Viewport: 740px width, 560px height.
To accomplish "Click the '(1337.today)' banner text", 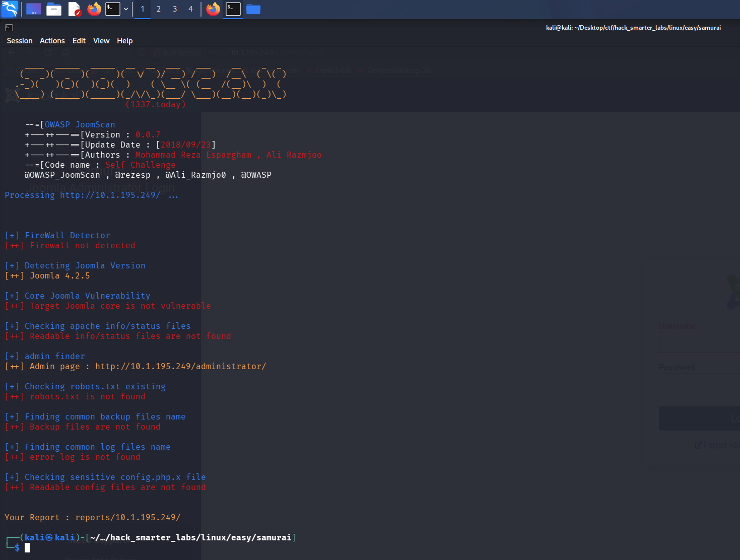I will (156, 105).
